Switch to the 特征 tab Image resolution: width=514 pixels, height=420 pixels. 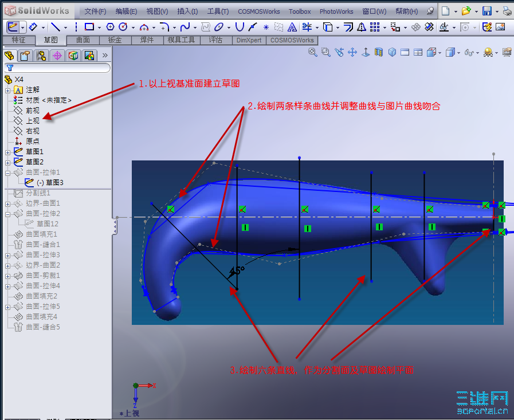click(x=19, y=40)
